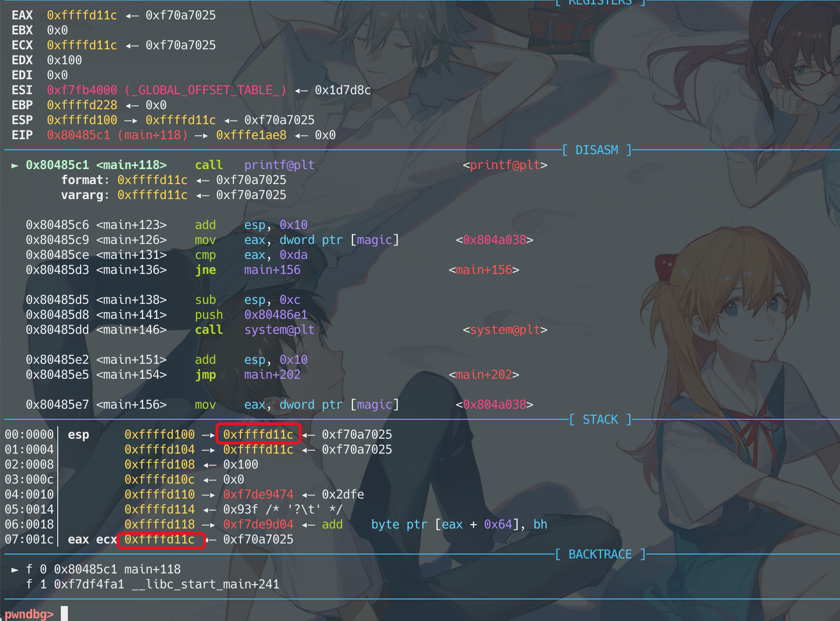The height and width of the screenshot is (621, 840).
Task: Click the red-boxed 0xffffd11c in the esp row
Action: pos(258,434)
